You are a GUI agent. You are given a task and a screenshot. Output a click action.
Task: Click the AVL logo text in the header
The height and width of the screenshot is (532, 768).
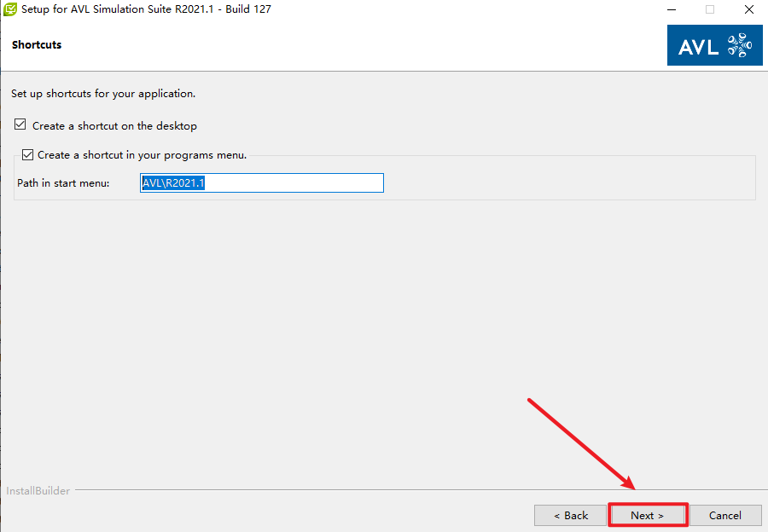697,48
